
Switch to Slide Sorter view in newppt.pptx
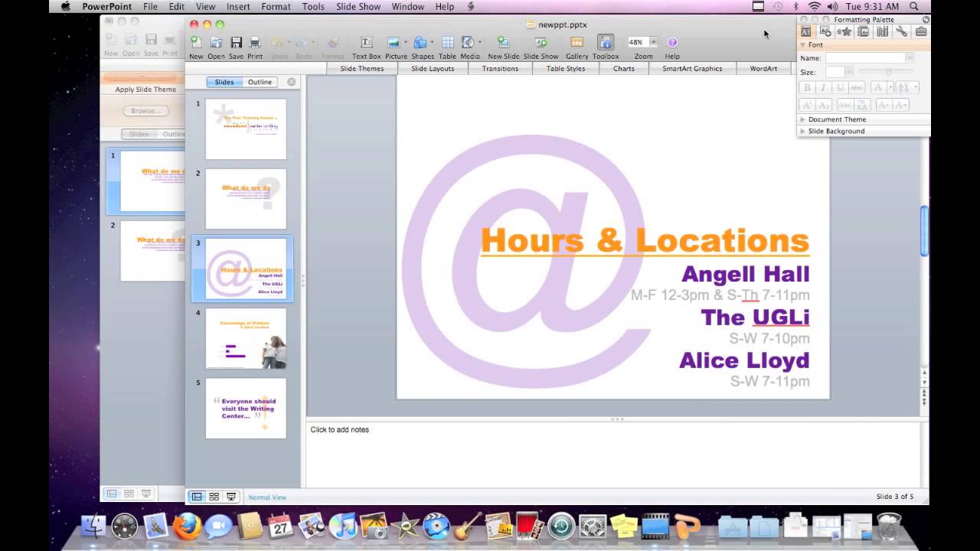click(x=214, y=497)
